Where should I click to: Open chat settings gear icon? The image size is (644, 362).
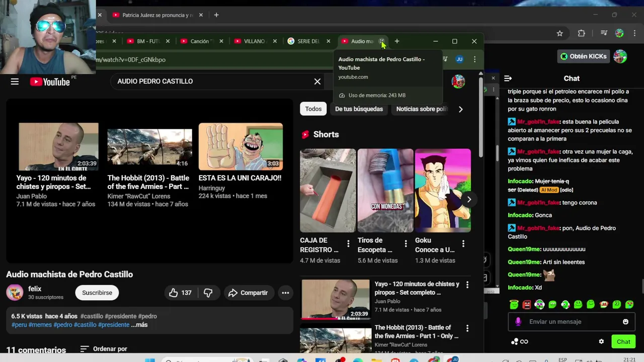point(601,341)
